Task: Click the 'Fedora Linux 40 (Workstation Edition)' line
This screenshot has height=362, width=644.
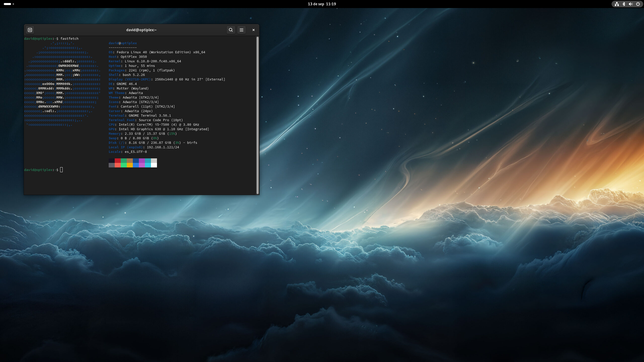Action: point(157,52)
